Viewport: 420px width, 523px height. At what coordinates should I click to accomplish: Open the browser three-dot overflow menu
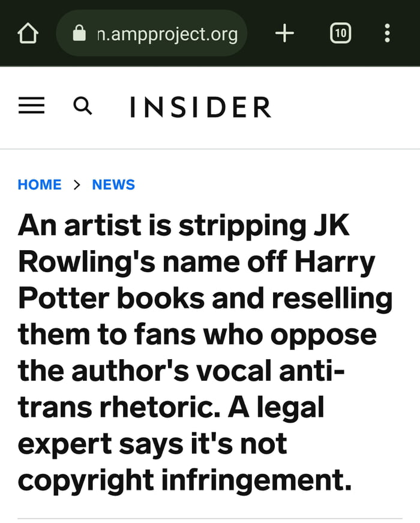pos(388,34)
